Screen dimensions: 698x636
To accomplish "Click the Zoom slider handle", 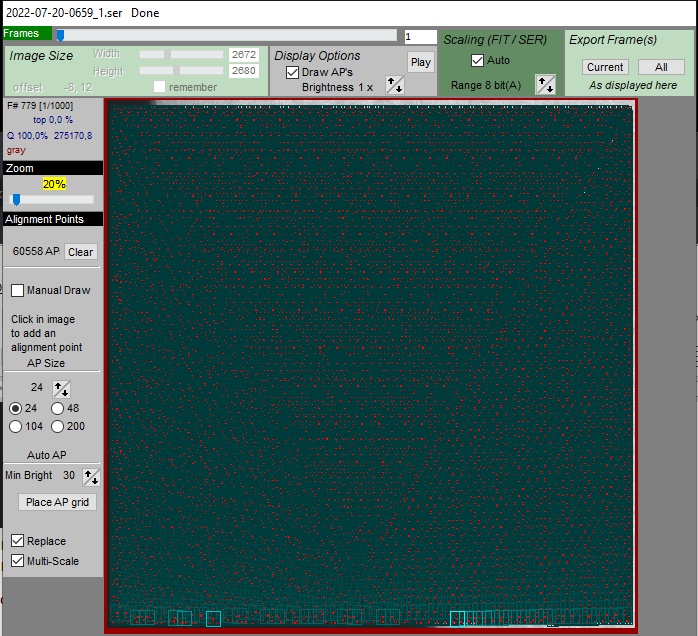I will (x=16, y=199).
